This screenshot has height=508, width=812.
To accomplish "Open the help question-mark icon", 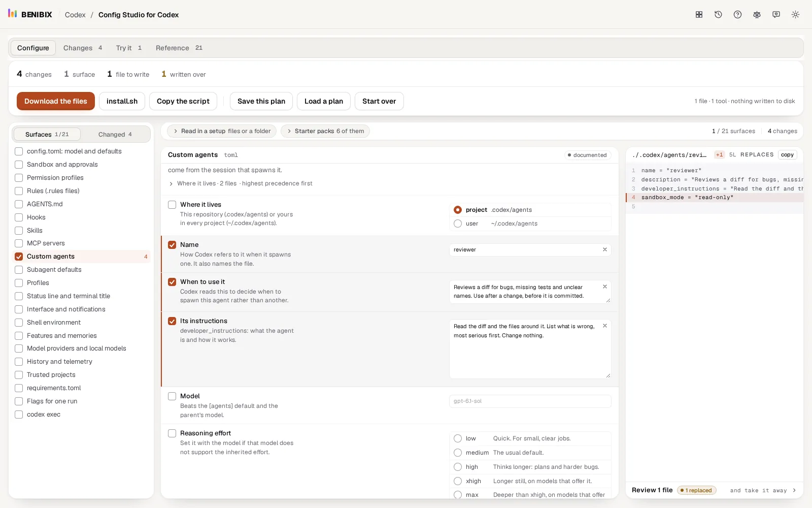I will (x=737, y=15).
